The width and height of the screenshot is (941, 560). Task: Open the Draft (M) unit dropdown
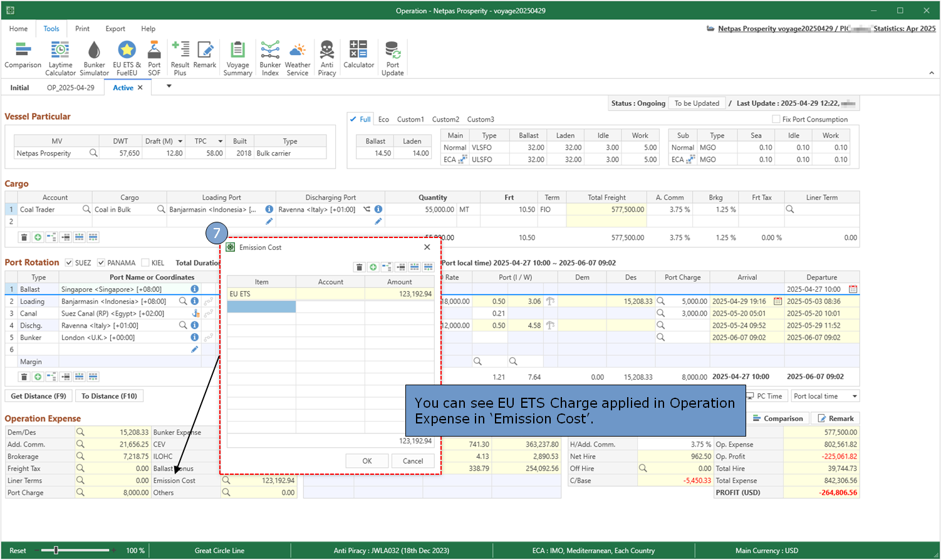click(x=180, y=142)
